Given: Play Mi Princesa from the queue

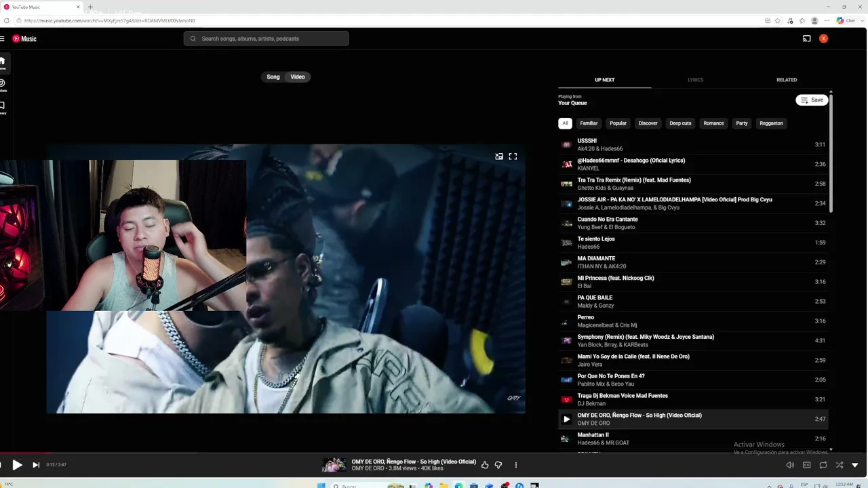Looking at the screenshot, I should coord(692,282).
